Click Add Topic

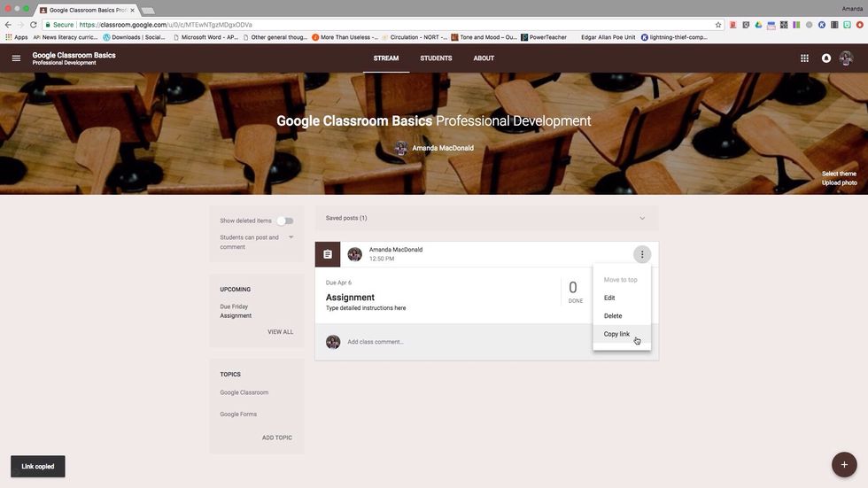point(276,438)
